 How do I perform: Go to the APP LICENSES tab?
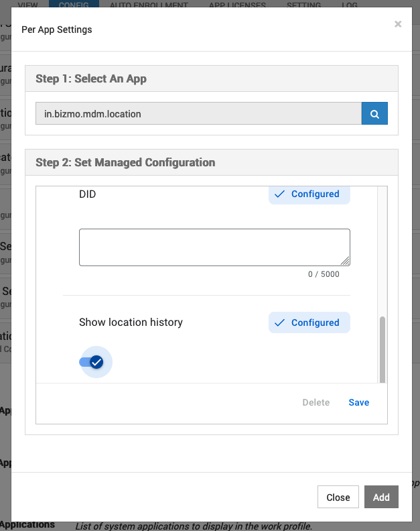(237, 4)
